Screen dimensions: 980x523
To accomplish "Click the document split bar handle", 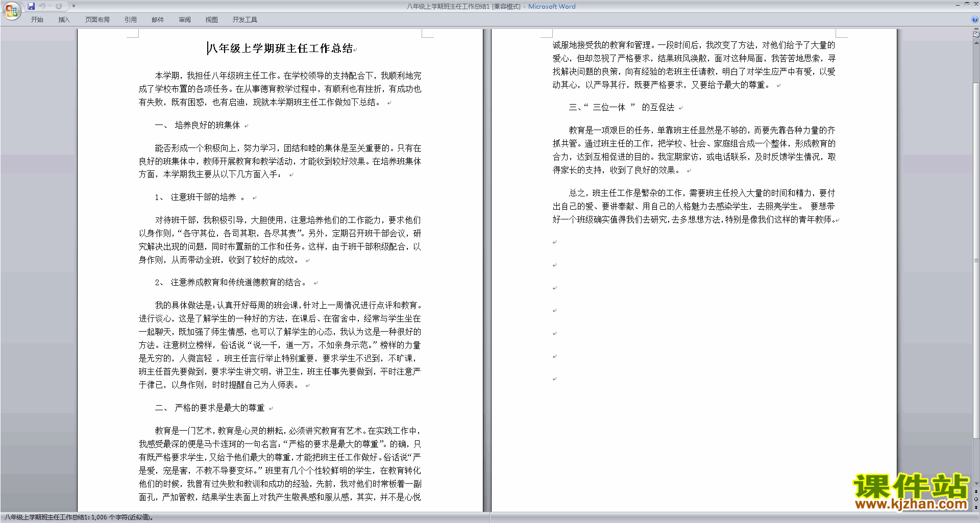I will [x=976, y=29].
